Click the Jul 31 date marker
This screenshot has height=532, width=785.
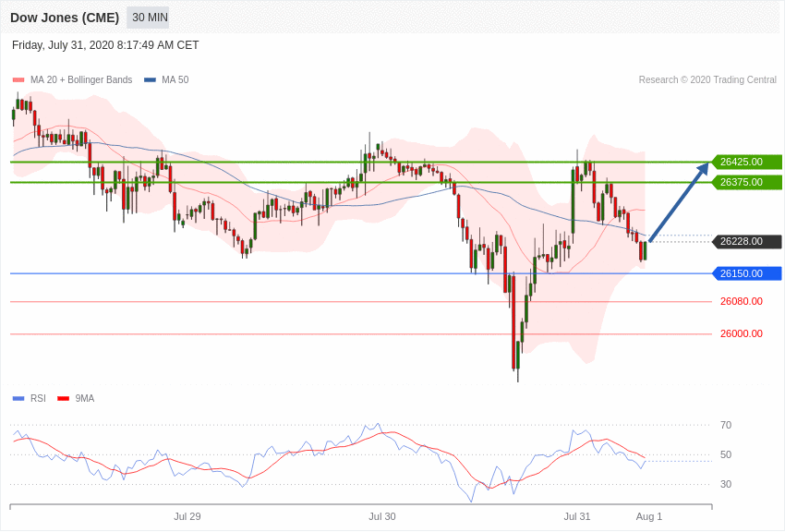577,516
